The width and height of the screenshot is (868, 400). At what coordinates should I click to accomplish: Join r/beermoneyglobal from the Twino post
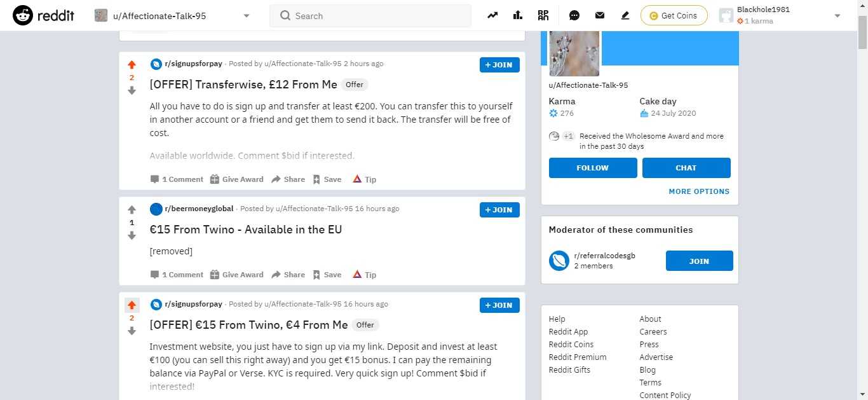coord(499,210)
